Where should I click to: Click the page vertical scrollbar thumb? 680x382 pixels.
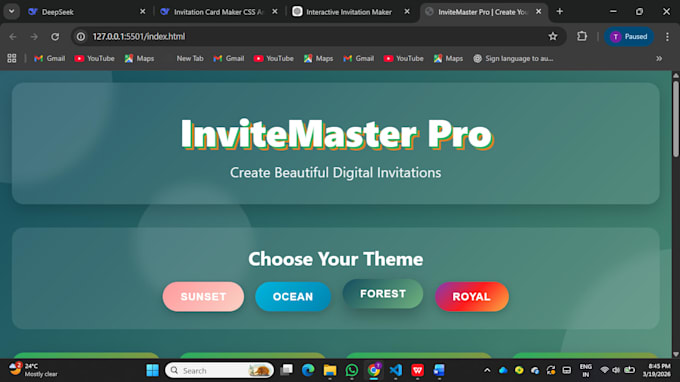pos(676,118)
